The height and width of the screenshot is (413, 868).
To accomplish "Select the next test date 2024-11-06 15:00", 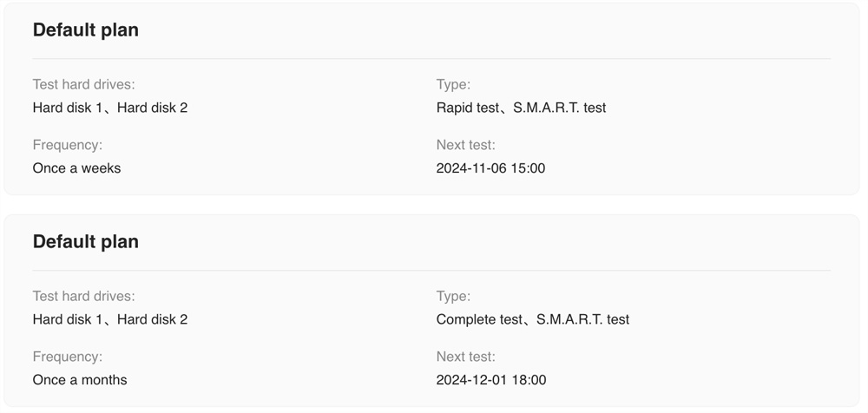I will click(490, 168).
